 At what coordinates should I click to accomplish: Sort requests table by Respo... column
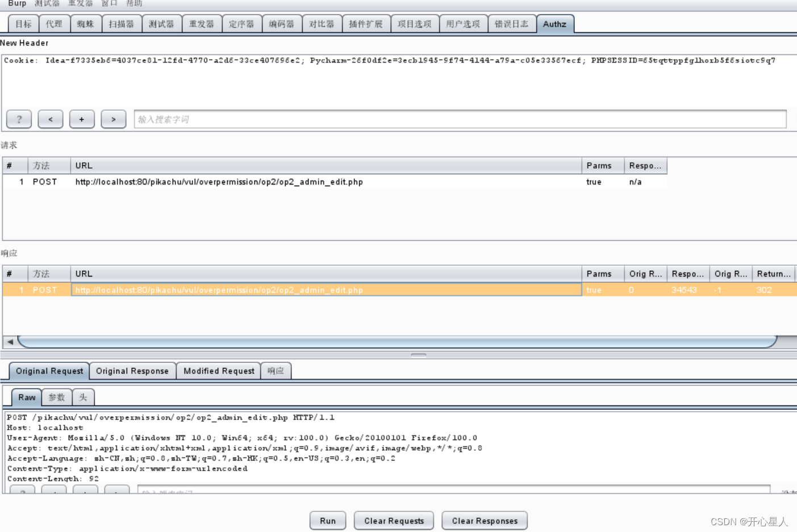pos(646,166)
